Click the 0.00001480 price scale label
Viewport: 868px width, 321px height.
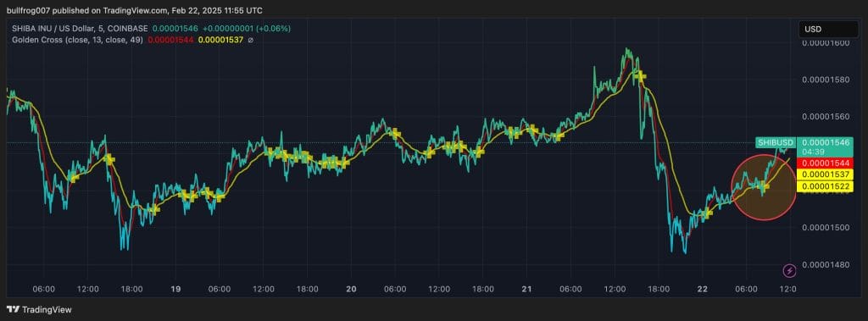point(825,264)
